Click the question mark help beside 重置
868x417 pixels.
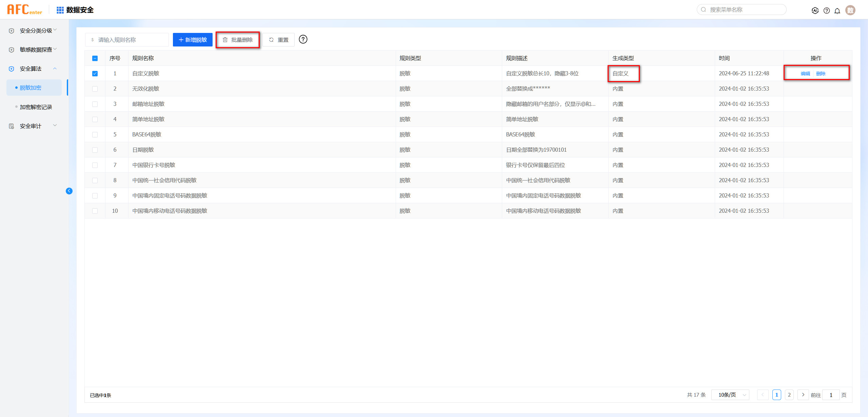click(x=303, y=39)
